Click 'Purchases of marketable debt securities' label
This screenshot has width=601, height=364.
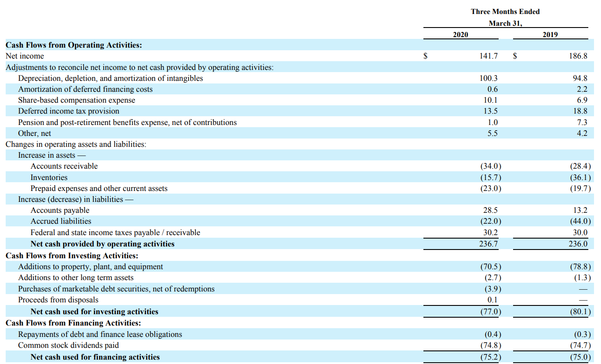coord(116,289)
